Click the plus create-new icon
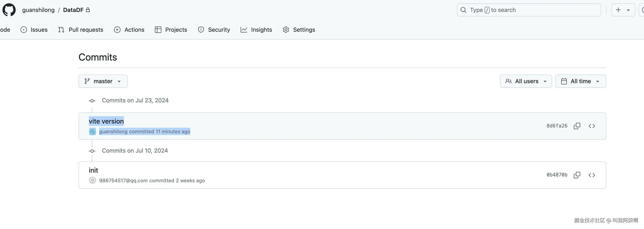The width and height of the screenshot is (644, 229). tap(618, 10)
